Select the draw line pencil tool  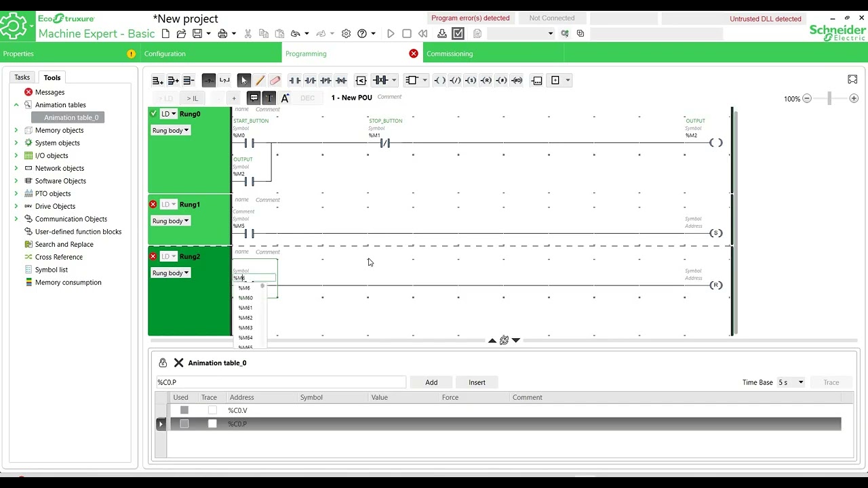tap(260, 80)
